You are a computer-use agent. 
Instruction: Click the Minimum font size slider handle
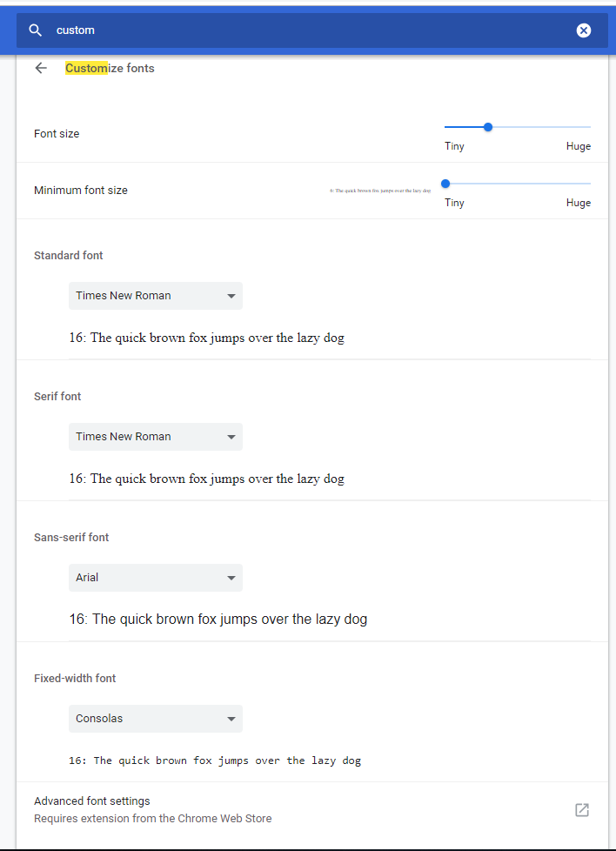coord(445,184)
